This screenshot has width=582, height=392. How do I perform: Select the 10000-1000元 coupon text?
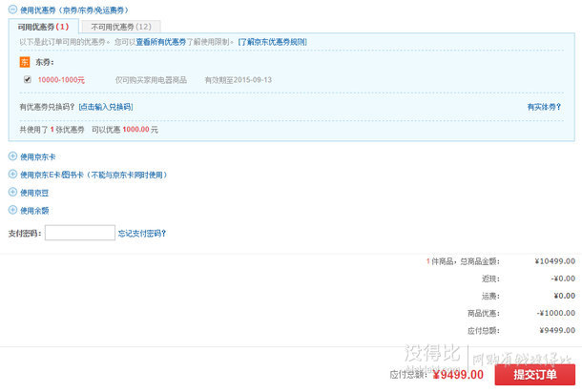point(61,80)
